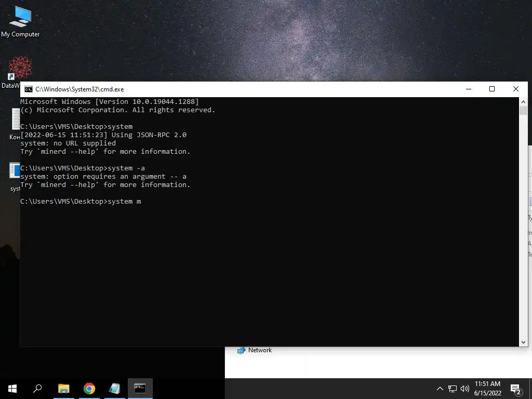The image size is (532, 399).
Task: Click the cmd scrollbar up arrow
Action: click(x=523, y=101)
